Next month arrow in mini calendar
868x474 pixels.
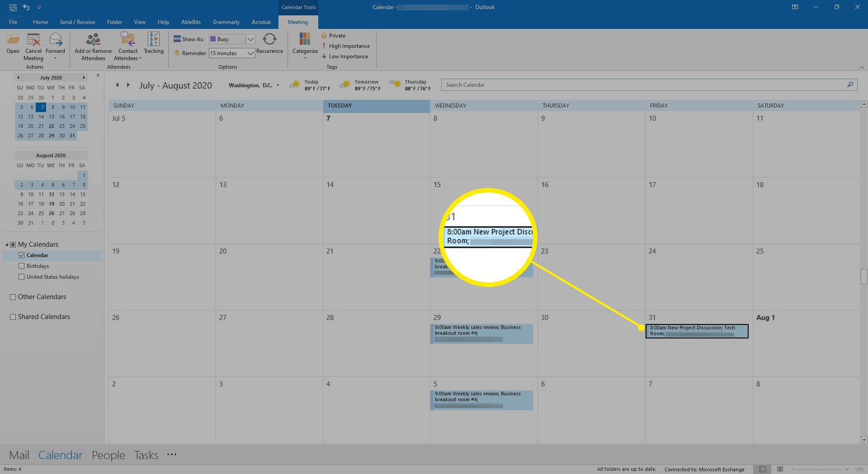click(x=84, y=78)
